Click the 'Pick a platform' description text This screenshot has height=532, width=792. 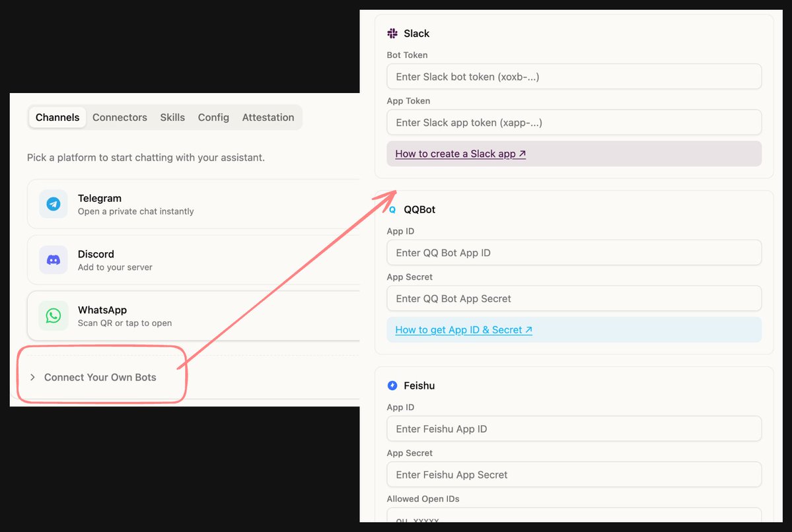click(145, 158)
